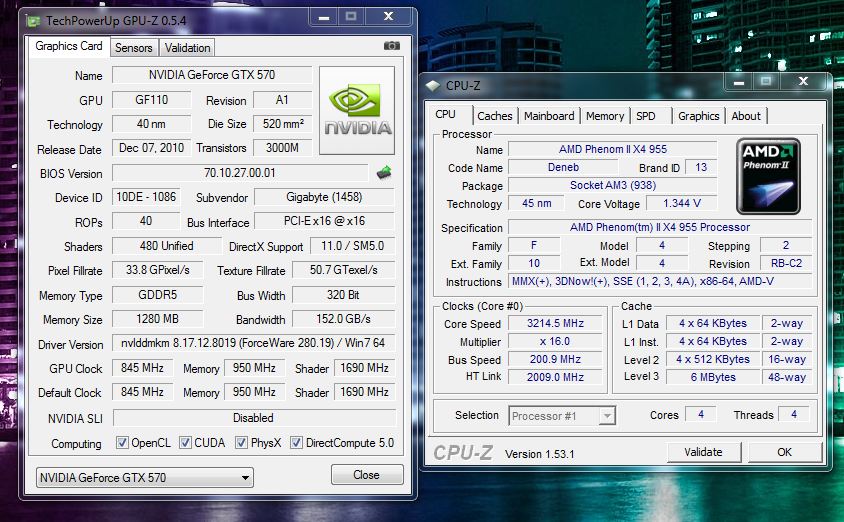Click the DirectX Support value 11.0 / SM5.0

tap(353, 246)
